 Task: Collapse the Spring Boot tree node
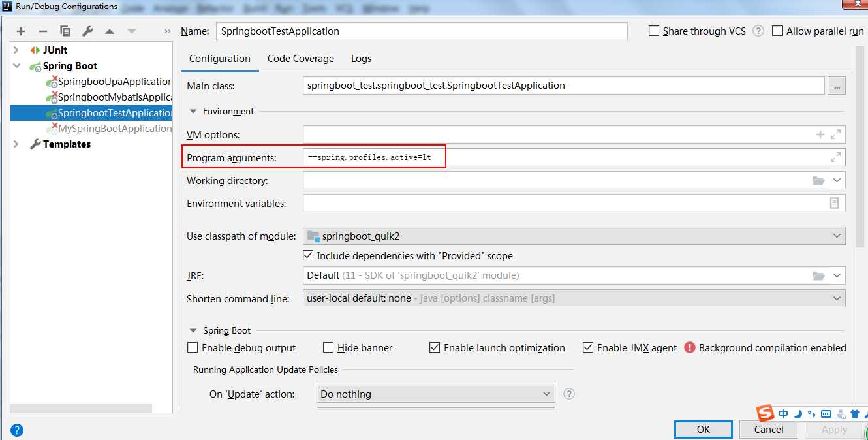(16, 66)
